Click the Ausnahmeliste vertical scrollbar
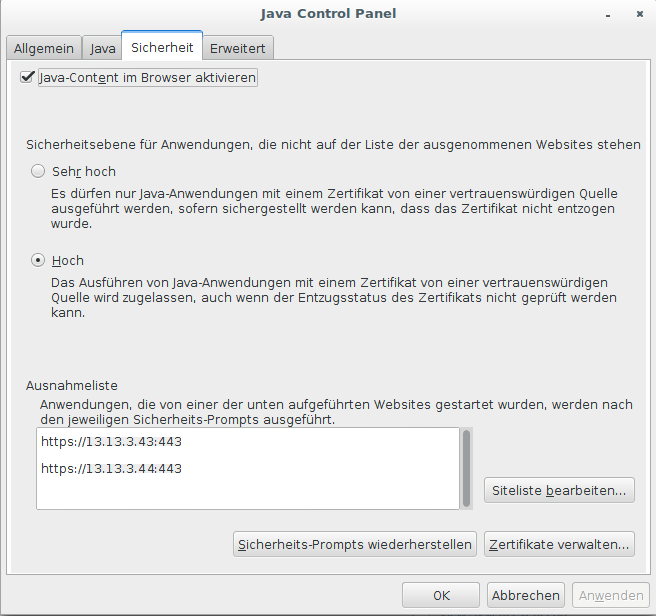The height and width of the screenshot is (616, 656). pyautogui.click(x=466, y=468)
